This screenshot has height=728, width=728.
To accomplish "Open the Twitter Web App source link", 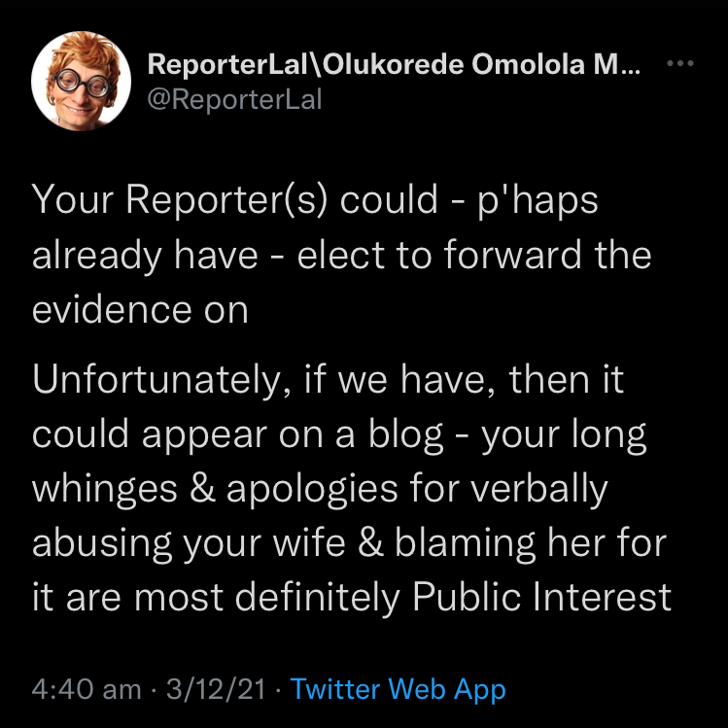I will 399,690.
